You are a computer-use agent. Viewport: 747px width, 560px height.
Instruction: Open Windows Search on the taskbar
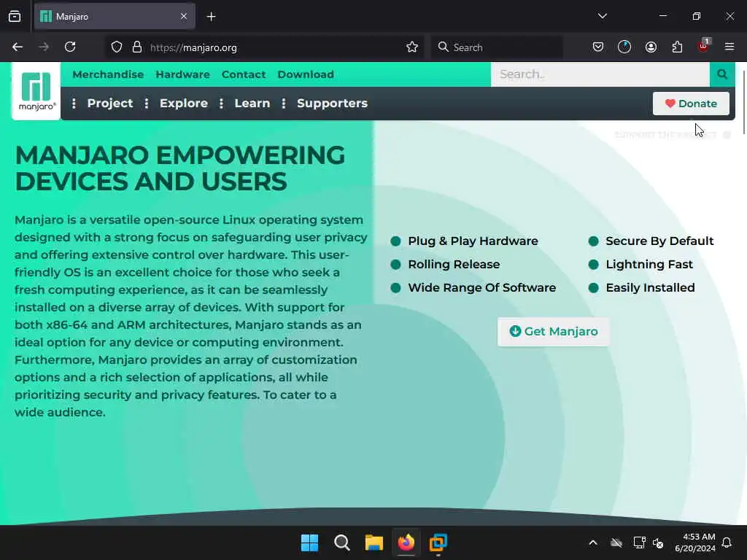pyautogui.click(x=342, y=542)
